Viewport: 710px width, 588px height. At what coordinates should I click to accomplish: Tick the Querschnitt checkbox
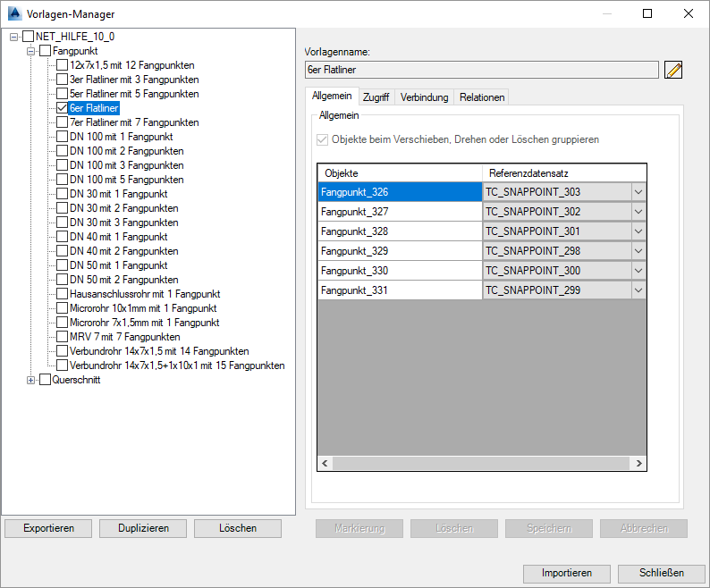click(45, 380)
